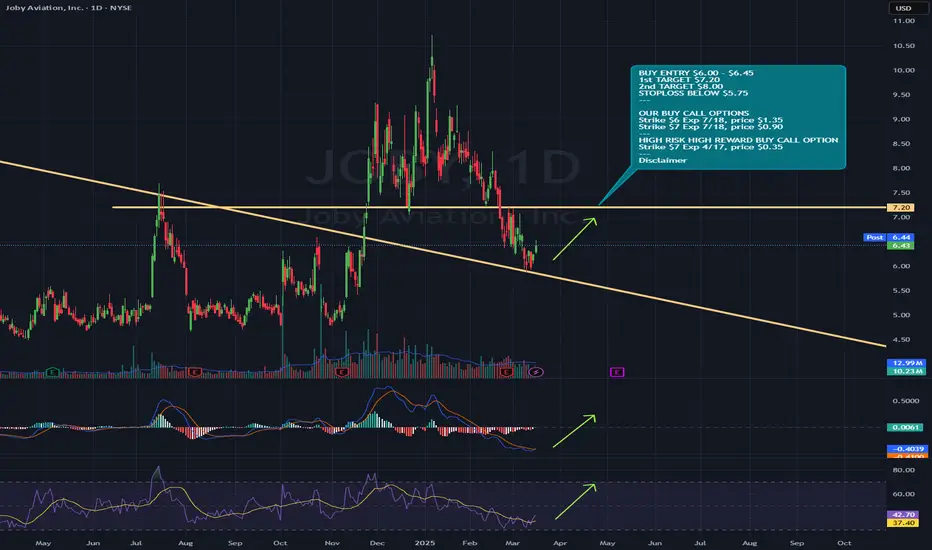Viewport: 932px width, 550px height.
Task: Click the 12.99M volume label
Action: [907, 363]
